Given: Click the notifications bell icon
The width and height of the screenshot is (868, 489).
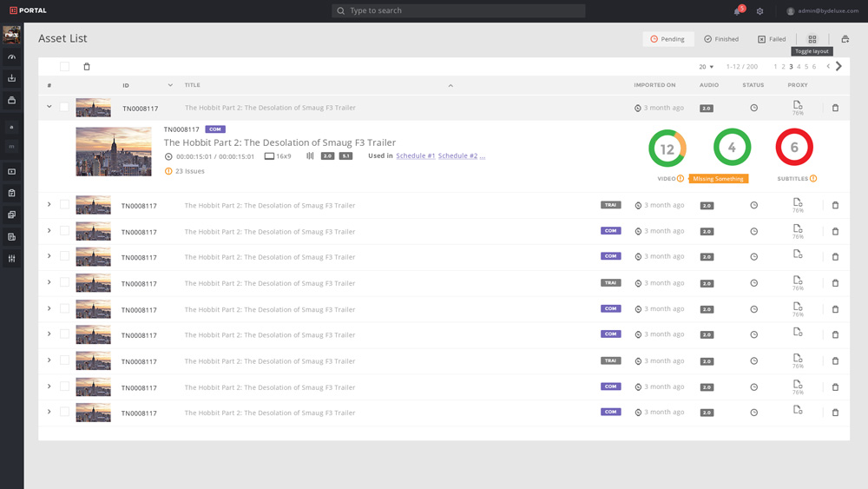Looking at the screenshot, I should [x=737, y=11].
